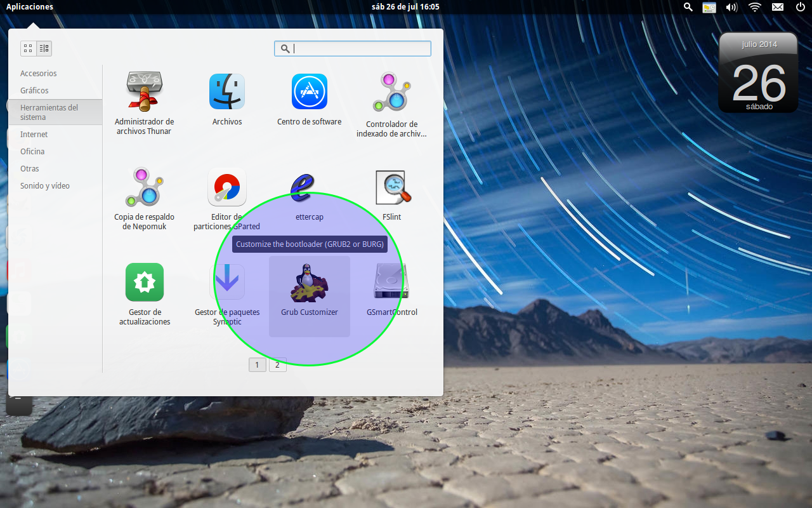Go to page 2 of applications
This screenshot has height=508, width=812.
(x=278, y=364)
